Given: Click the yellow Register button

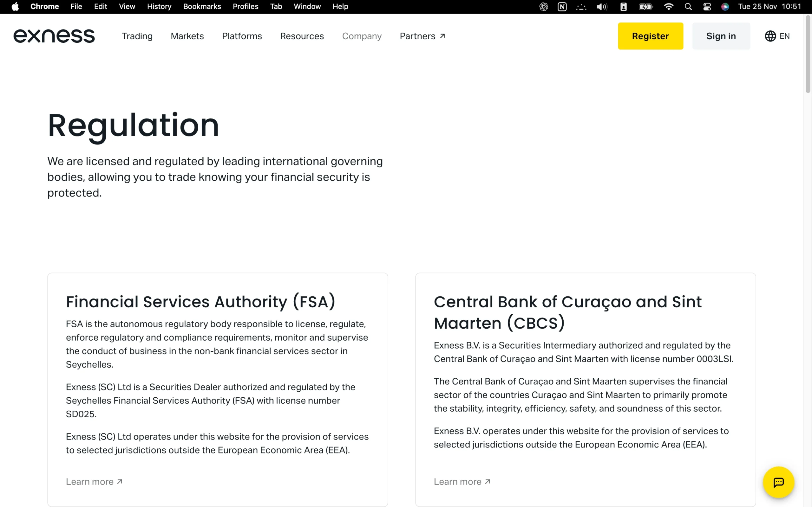Looking at the screenshot, I should click(x=650, y=36).
